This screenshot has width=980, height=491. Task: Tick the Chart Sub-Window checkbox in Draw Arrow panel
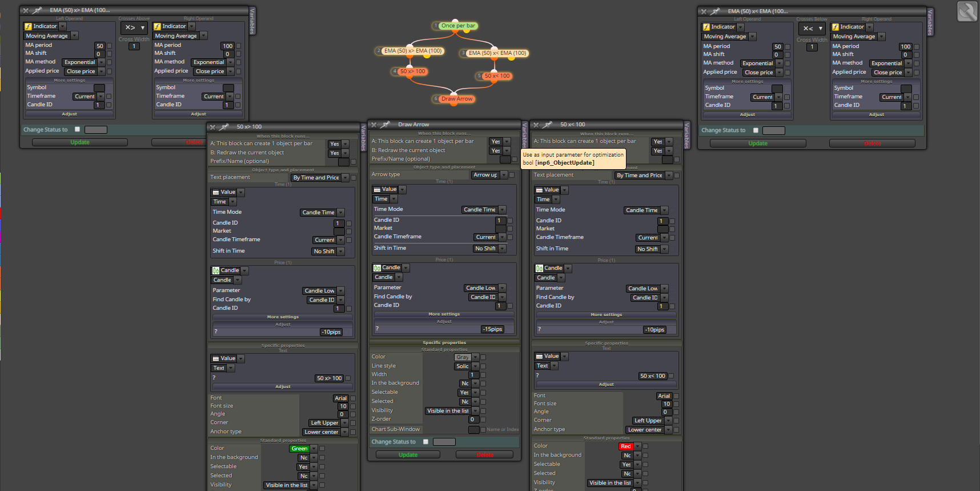(x=483, y=430)
